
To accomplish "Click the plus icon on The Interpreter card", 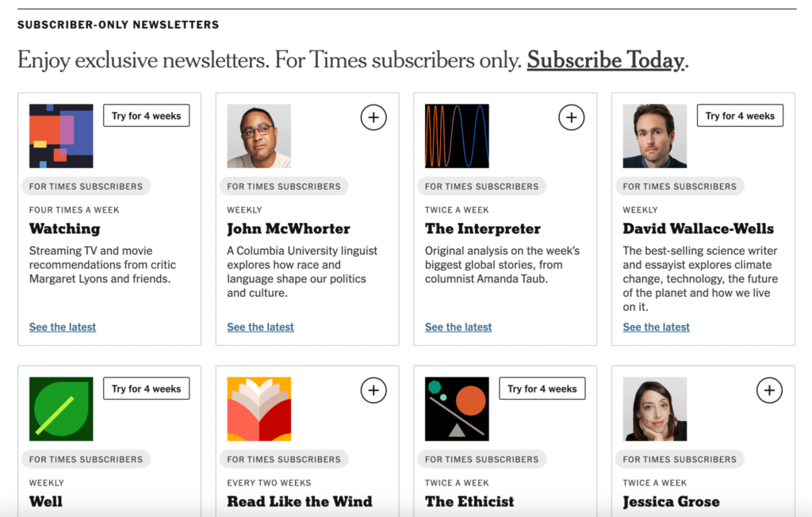I will tap(572, 117).
